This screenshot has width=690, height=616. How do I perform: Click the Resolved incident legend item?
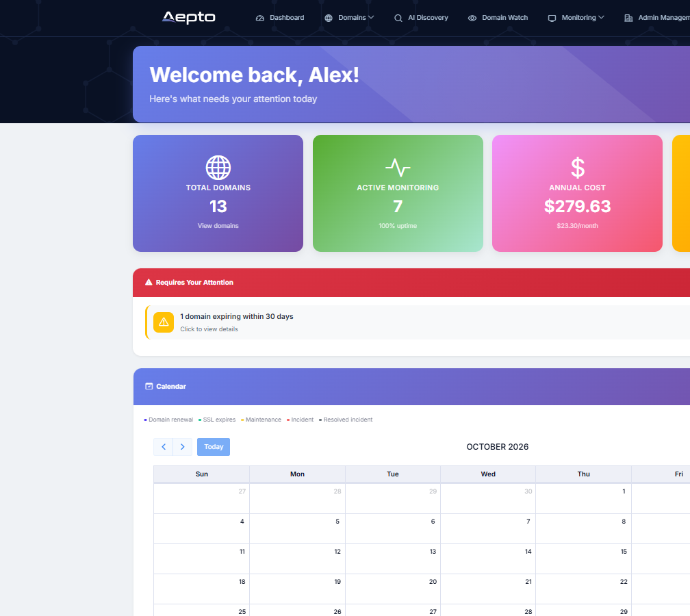click(x=346, y=420)
